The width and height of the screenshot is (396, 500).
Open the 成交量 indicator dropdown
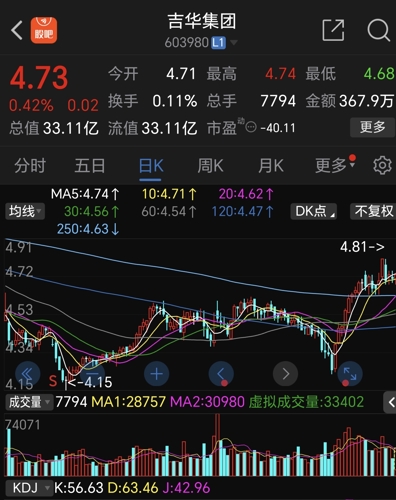(29, 402)
